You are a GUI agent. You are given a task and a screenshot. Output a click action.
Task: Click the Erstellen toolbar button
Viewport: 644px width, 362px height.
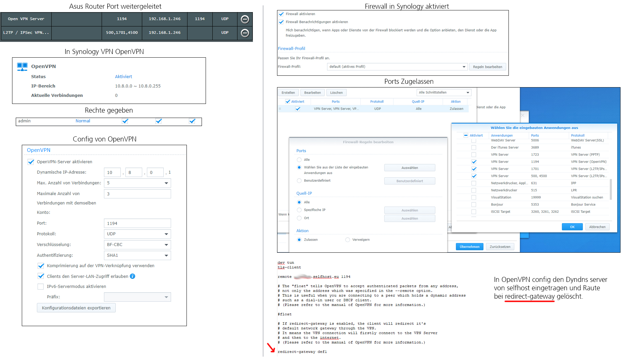coord(288,93)
